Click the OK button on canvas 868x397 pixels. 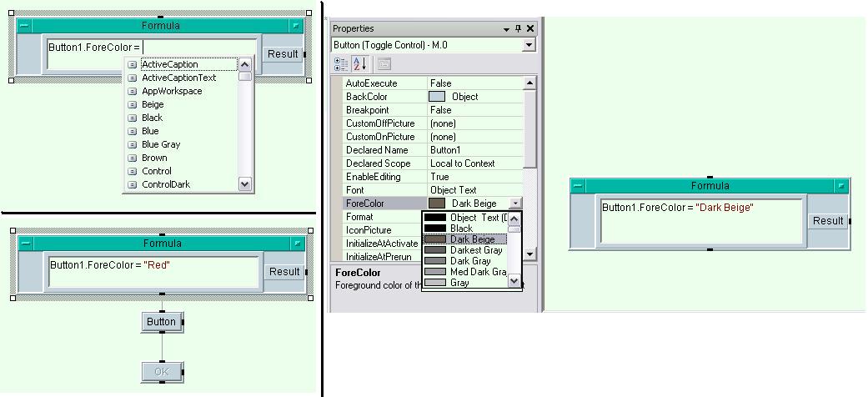pos(161,371)
